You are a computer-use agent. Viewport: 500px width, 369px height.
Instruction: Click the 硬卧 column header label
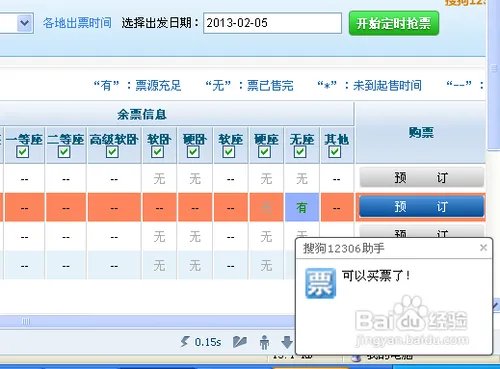pyautogui.click(x=195, y=139)
